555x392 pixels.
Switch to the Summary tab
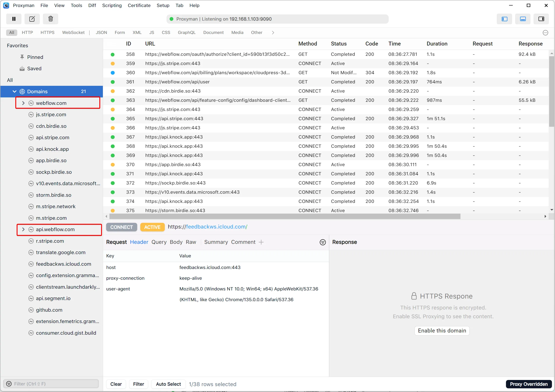[216, 242]
